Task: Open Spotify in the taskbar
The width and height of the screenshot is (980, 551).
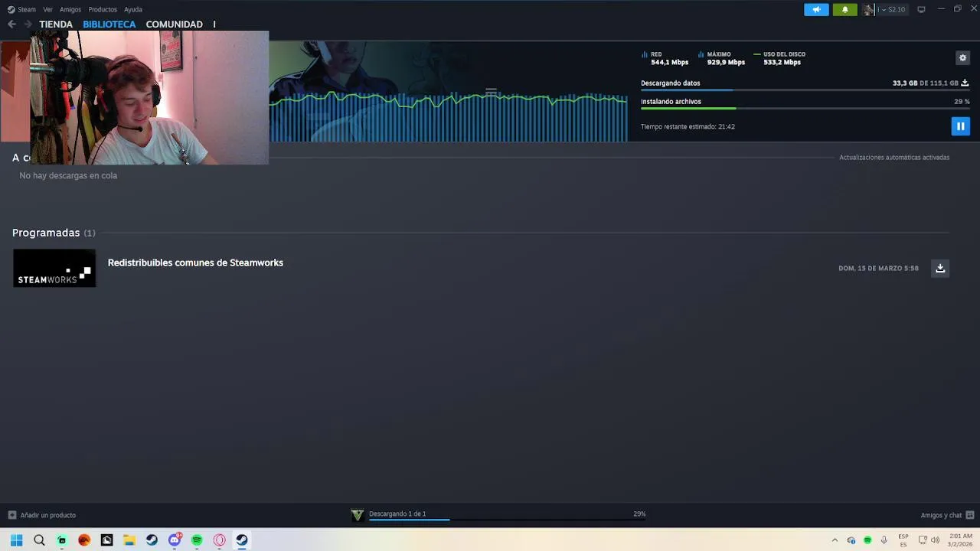Action: 197,540
